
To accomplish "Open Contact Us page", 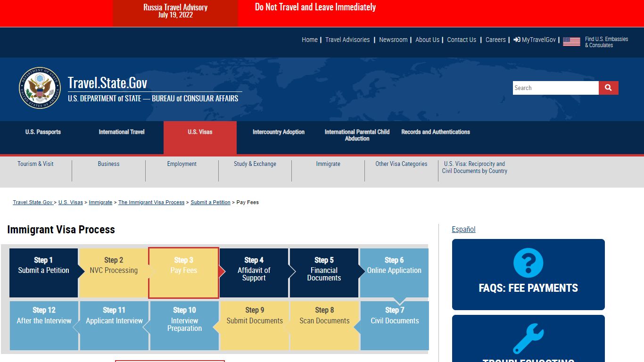I will click(x=462, y=40).
